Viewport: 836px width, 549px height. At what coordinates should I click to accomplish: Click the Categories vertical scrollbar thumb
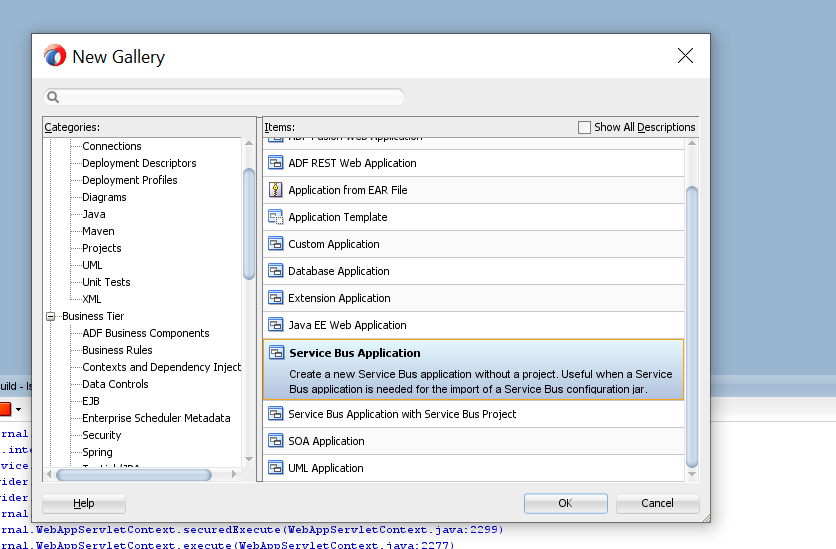tap(248, 224)
